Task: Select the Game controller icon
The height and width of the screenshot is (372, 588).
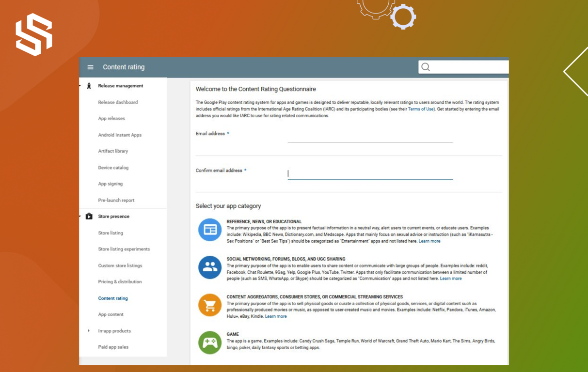Action: (x=210, y=342)
